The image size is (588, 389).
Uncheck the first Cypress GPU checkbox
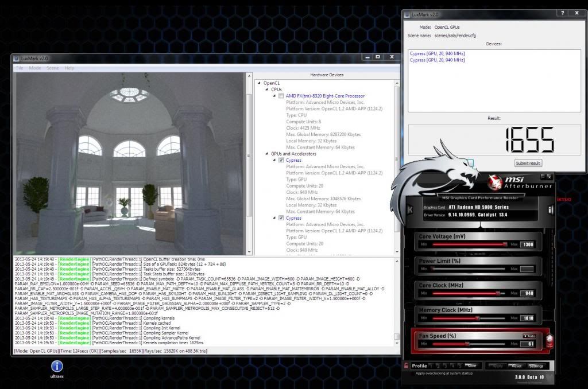click(x=281, y=160)
